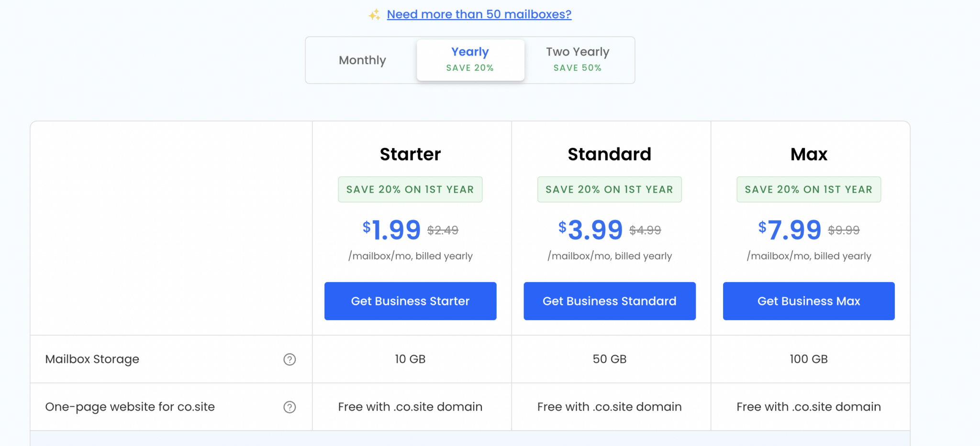This screenshot has height=446, width=980.
Task: Click the Get Business Max button
Action: (x=808, y=301)
